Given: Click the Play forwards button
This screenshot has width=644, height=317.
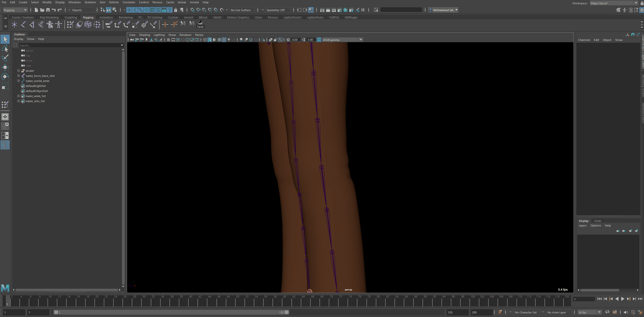Looking at the screenshot, I should tap(623, 299).
